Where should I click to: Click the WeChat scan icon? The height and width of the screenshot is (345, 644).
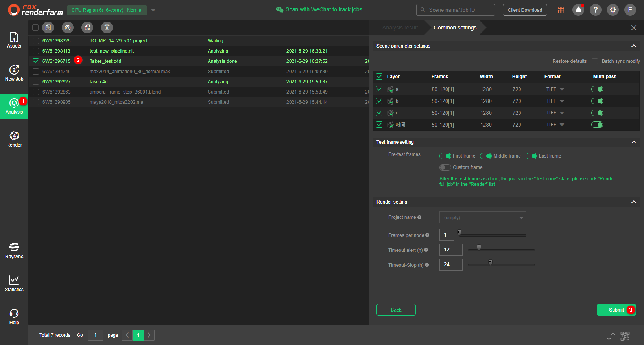tap(280, 9)
